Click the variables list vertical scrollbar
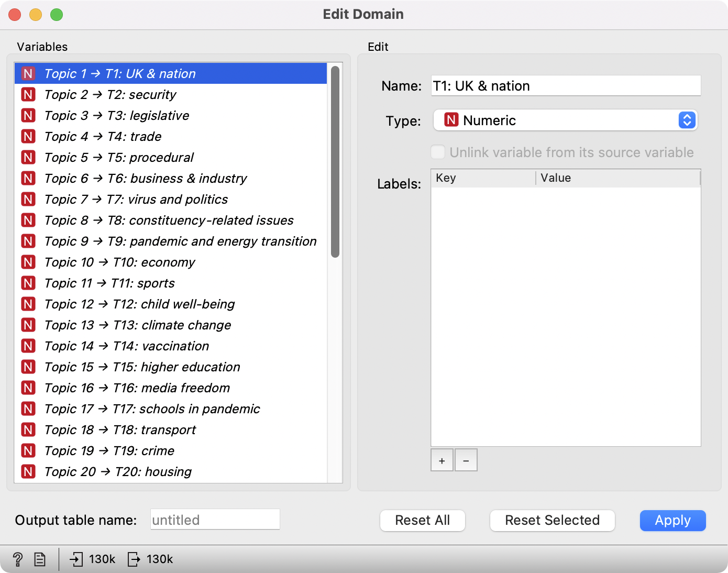The height and width of the screenshot is (573, 728). (335, 162)
